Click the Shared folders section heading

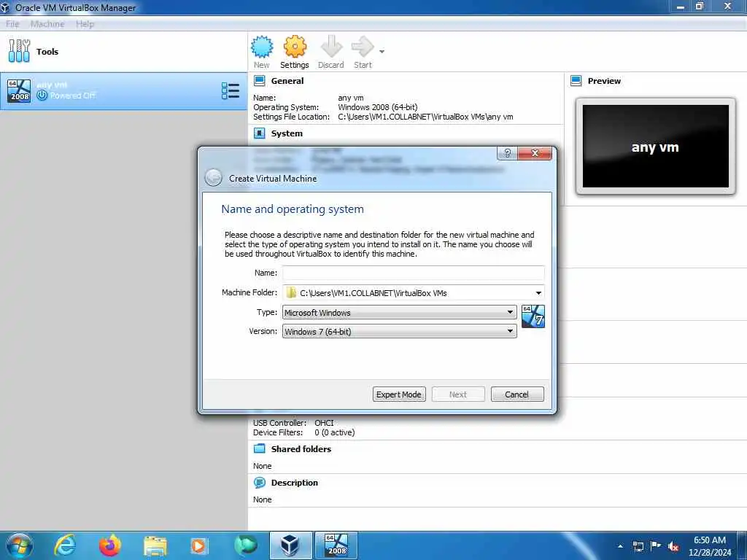tap(301, 449)
